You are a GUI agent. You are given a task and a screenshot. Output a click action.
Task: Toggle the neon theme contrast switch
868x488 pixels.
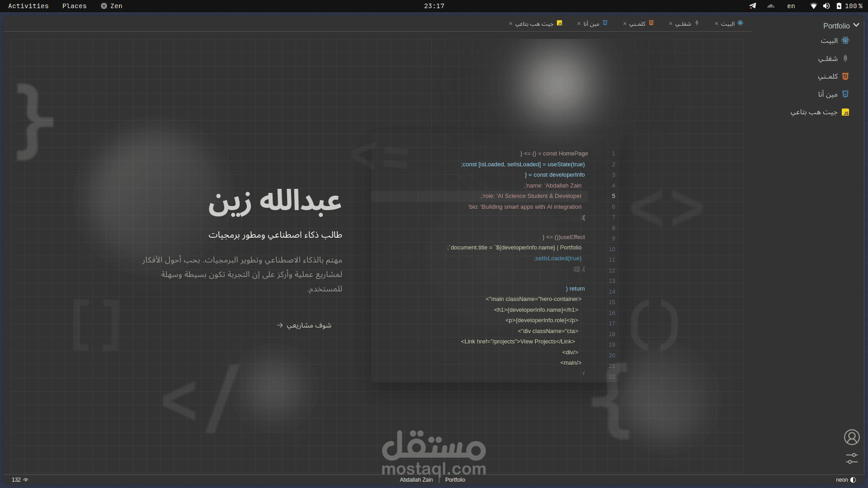click(853, 480)
